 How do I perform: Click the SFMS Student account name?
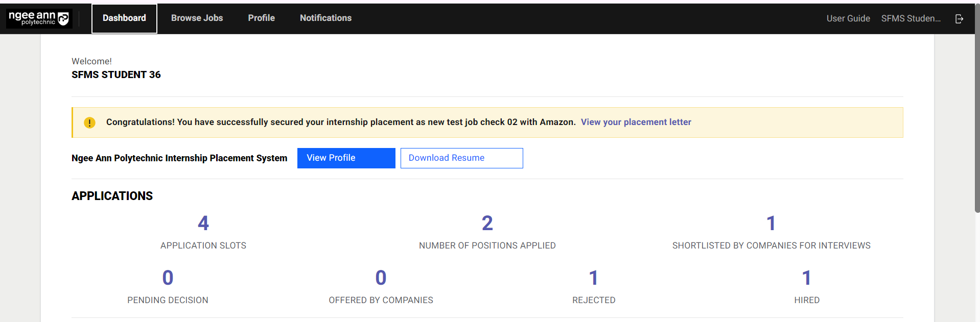911,18
